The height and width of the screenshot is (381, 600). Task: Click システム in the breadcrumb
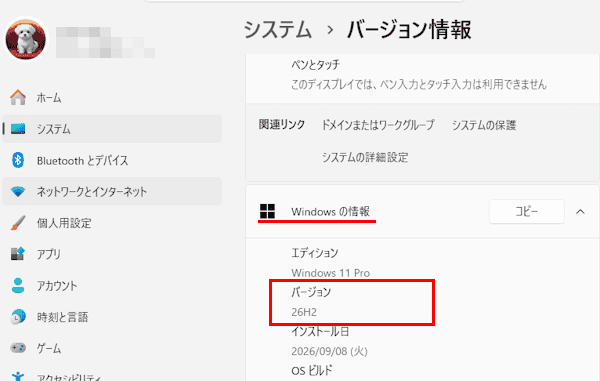pyautogui.click(x=278, y=29)
